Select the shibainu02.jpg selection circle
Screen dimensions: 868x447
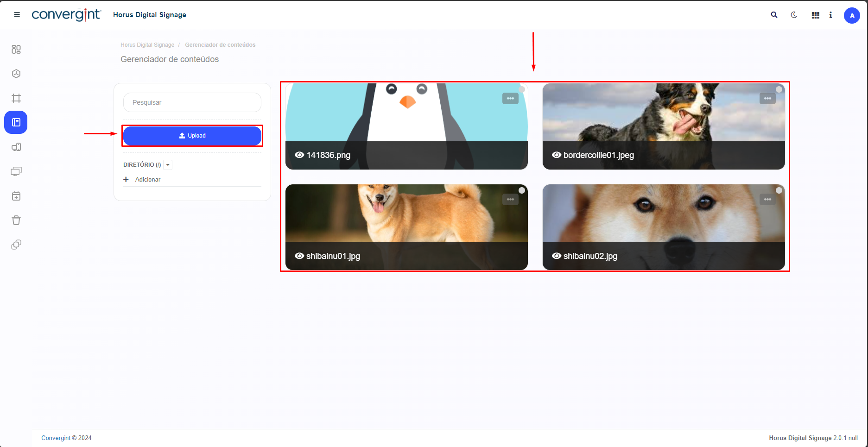coord(779,190)
